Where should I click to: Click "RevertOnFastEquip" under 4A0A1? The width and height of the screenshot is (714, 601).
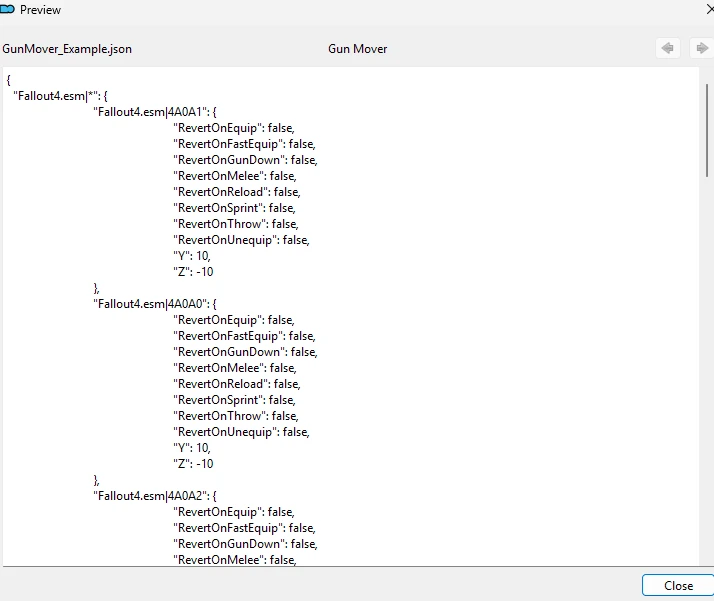[244, 144]
